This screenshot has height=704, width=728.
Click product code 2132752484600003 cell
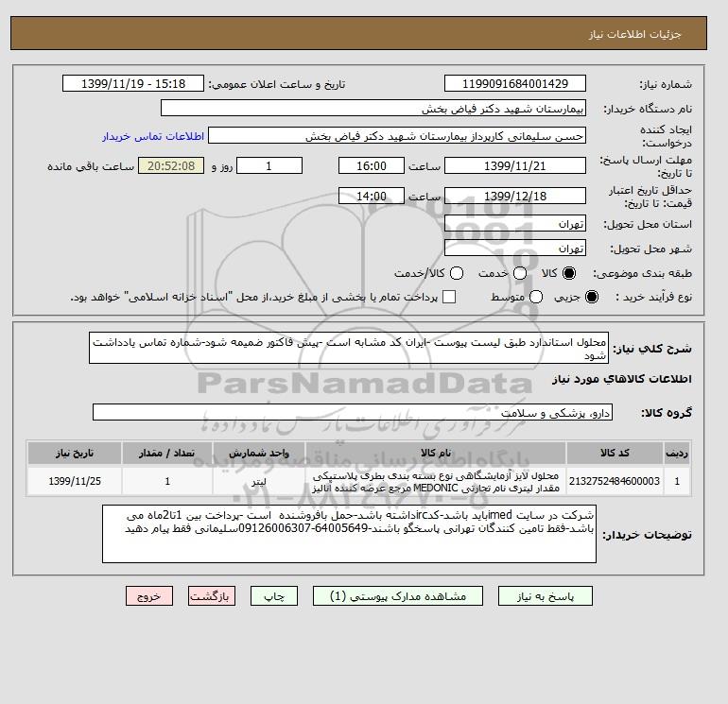615,481
